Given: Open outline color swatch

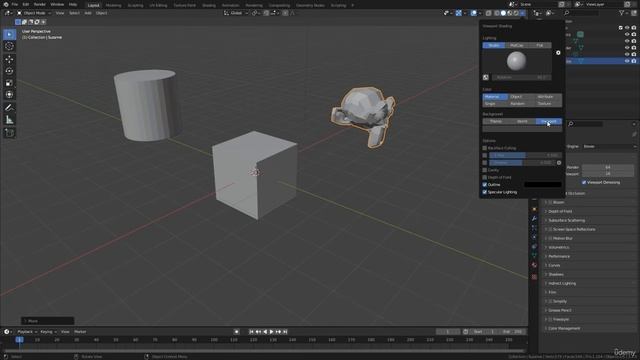Looking at the screenshot, I should (542, 185).
